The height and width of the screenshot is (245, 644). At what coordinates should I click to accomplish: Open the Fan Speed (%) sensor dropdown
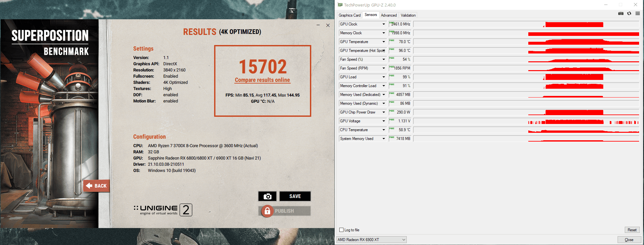pyautogui.click(x=384, y=59)
